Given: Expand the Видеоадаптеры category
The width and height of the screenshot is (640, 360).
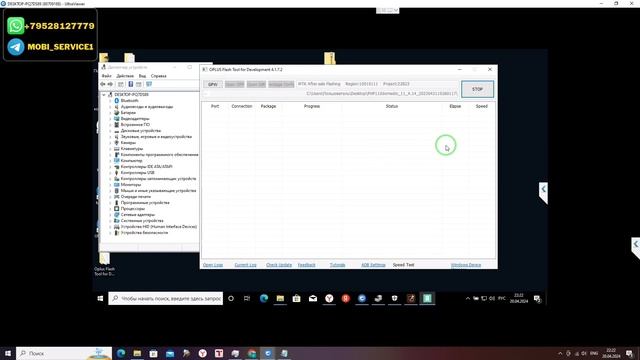Looking at the screenshot, I should coord(110,119).
